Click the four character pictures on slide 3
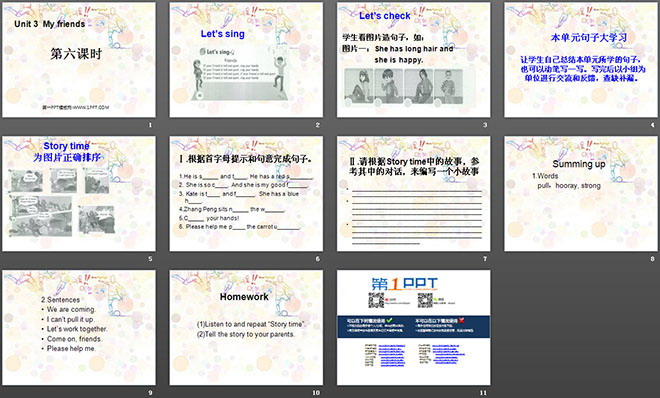This screenshot has width=660, height=398. click(403, 86)
